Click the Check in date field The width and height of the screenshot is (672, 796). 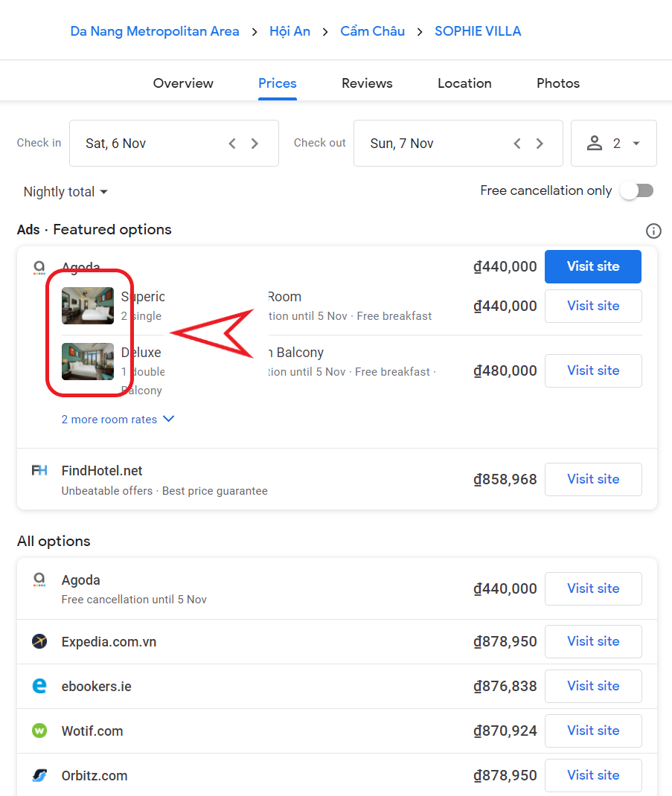pyautogui.click(x=149, y=144)
